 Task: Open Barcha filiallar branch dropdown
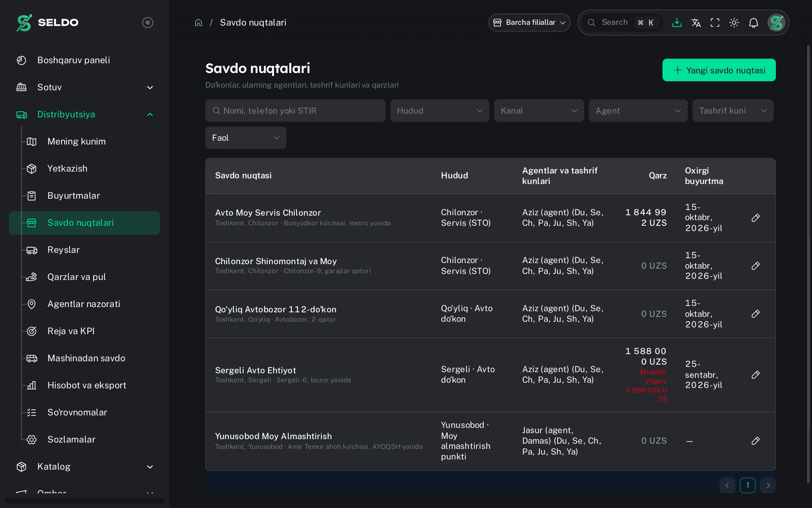point(529,23)
